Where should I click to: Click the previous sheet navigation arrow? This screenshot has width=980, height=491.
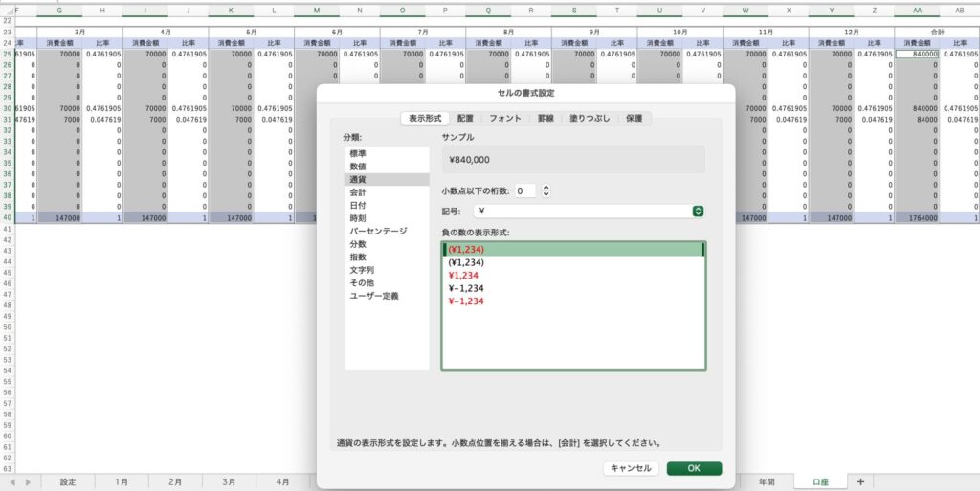(x=13, y=481)
